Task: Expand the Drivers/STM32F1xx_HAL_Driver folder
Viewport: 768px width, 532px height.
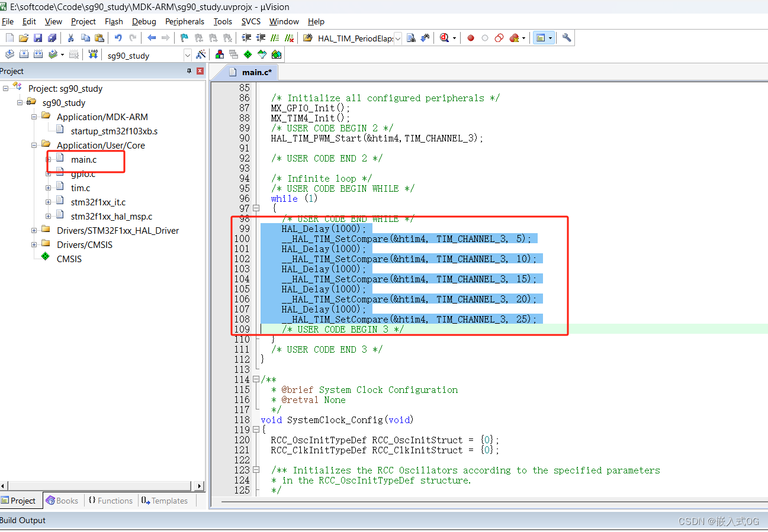Action: point(34,230)
